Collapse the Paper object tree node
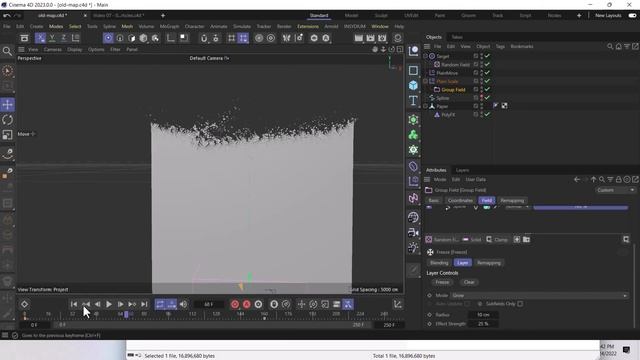 425,106
